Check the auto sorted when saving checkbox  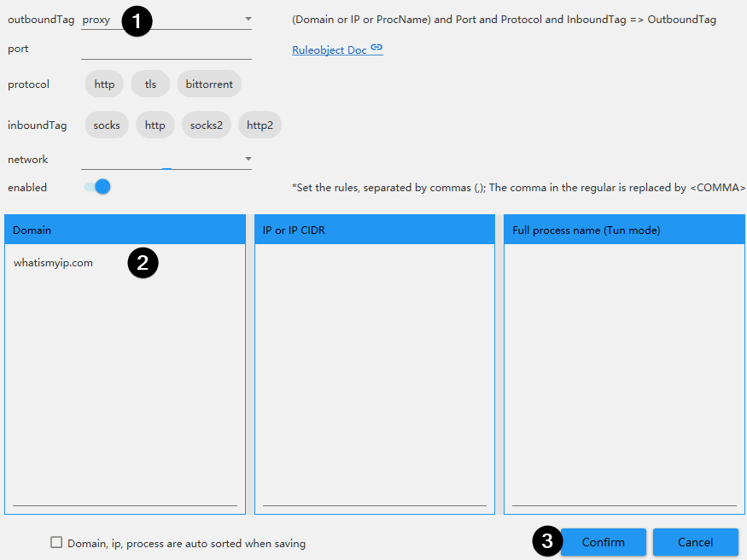[56, 543]
